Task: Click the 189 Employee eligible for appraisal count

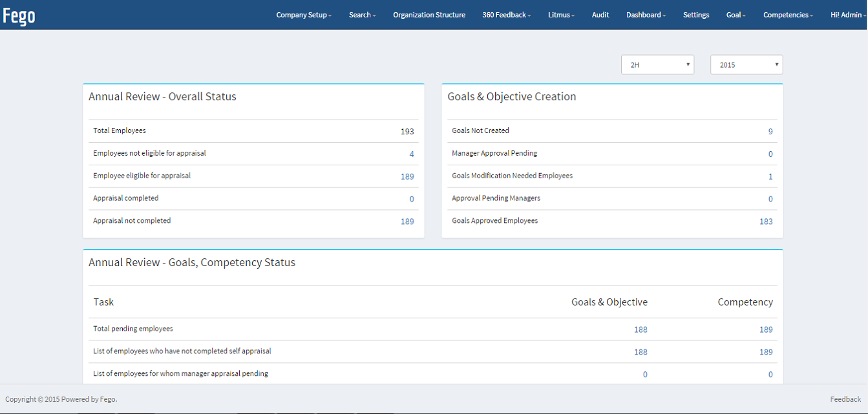Action: pyautogui.click(x=407, y=176)
